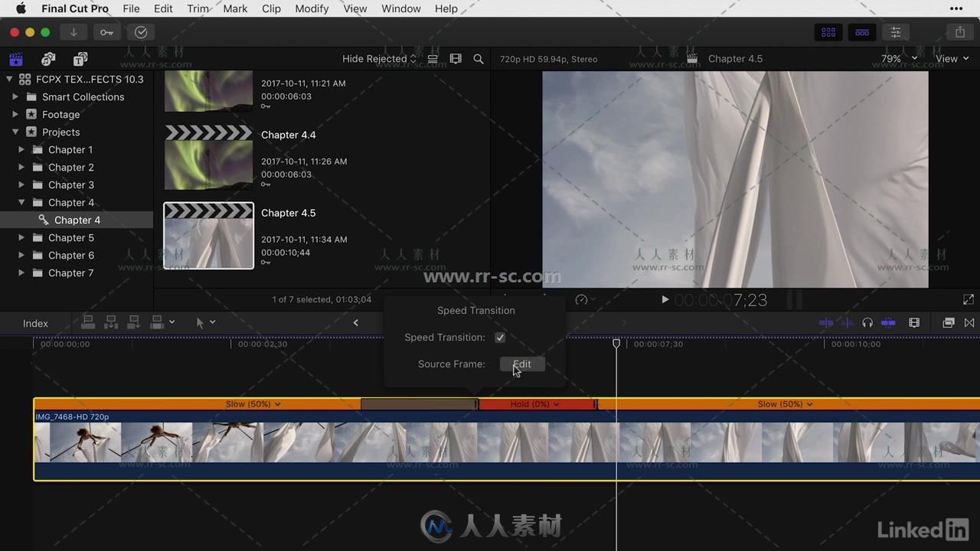980x551 pixels.
Task: Open the 79% viewer zoom dropdown
Action: (x=899, y=59)
